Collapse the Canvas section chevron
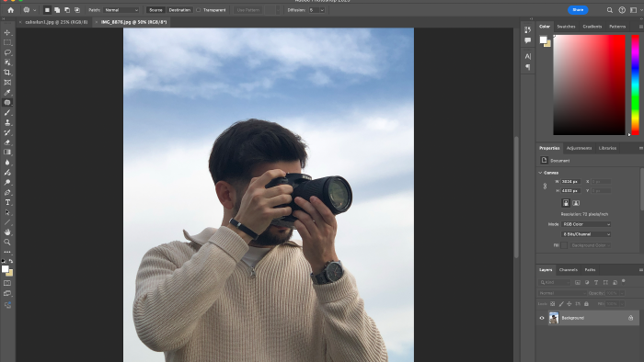The height and width of the screenshot is (362, 644). coord(541,173)
